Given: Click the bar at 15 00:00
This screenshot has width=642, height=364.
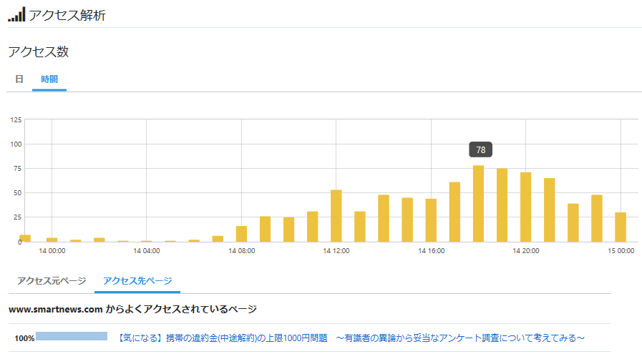Looking at the screenshot, I should pyautogui.click(x=621, y=227).
